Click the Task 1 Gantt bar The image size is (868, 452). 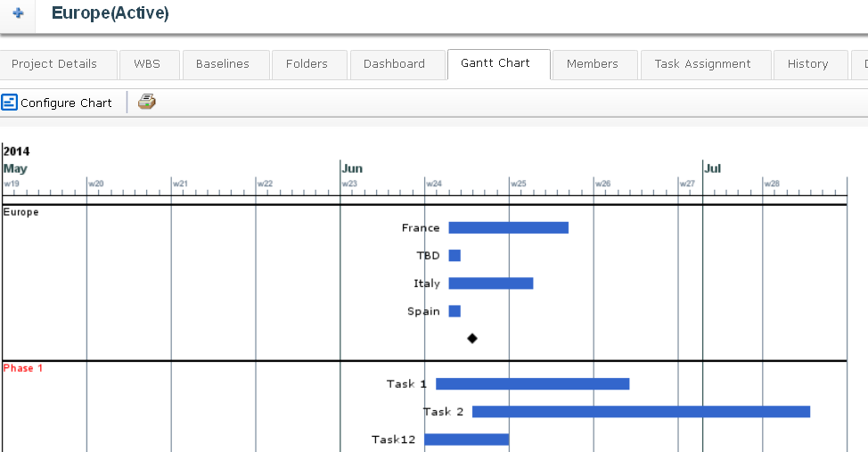pyautogui.click(x=532, y=384)
